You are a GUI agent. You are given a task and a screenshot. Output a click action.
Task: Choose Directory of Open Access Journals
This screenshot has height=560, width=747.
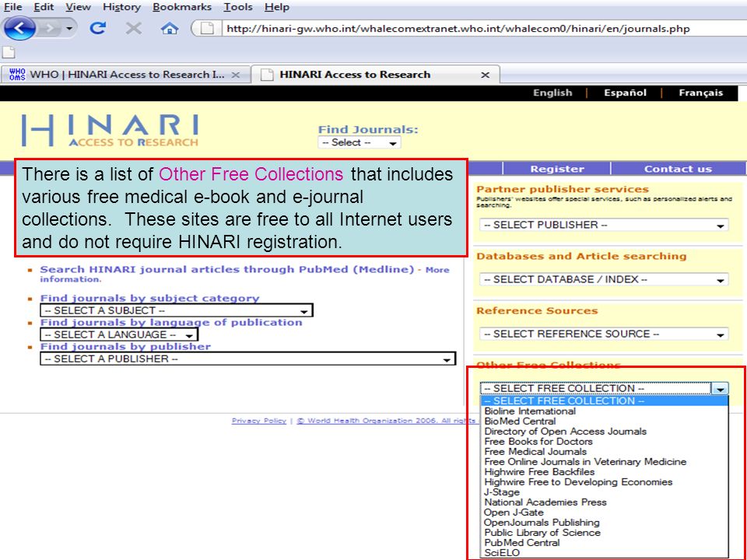[x=604, y=432]
